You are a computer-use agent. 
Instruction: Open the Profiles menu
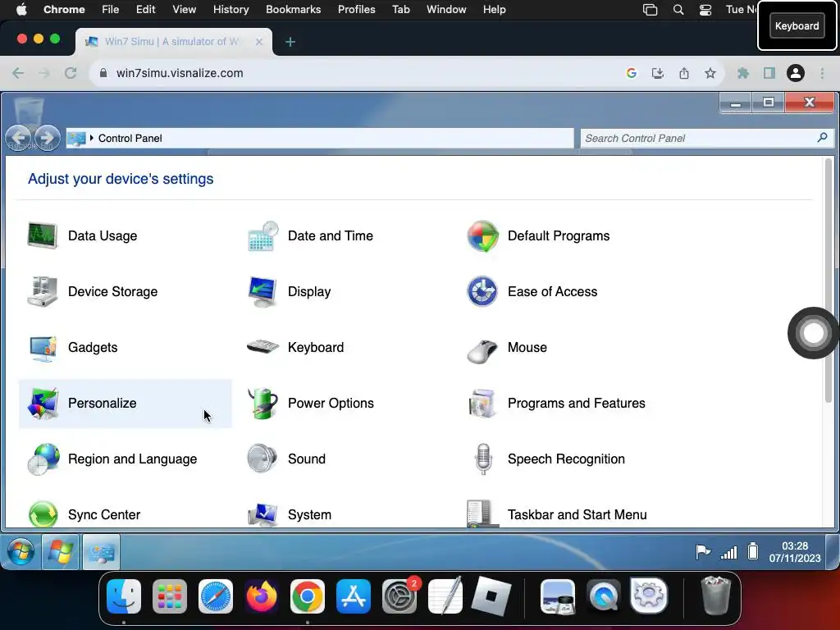[x=356, y=10]
